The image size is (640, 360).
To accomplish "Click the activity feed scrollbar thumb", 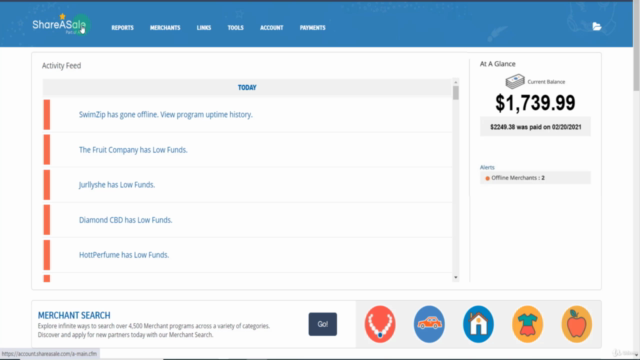I will (456, 93).
